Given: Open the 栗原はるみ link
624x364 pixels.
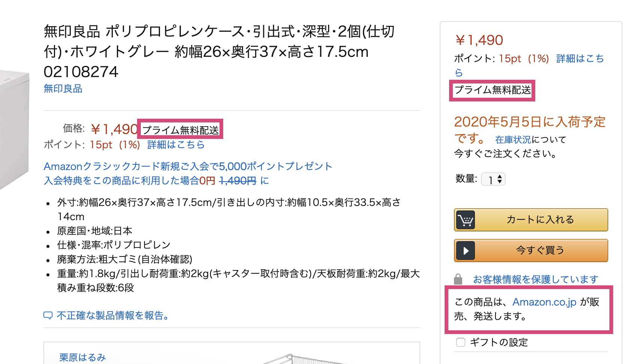Looking at the screenshot, I should tap(82, 357).
